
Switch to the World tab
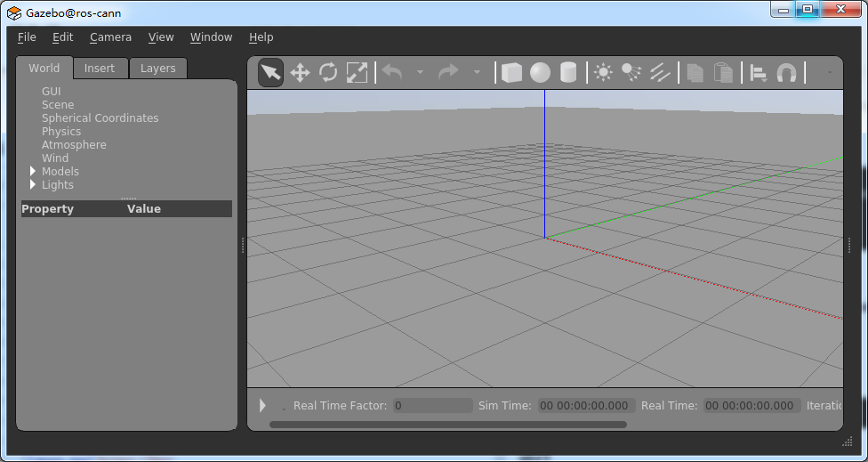pos(44,68)
